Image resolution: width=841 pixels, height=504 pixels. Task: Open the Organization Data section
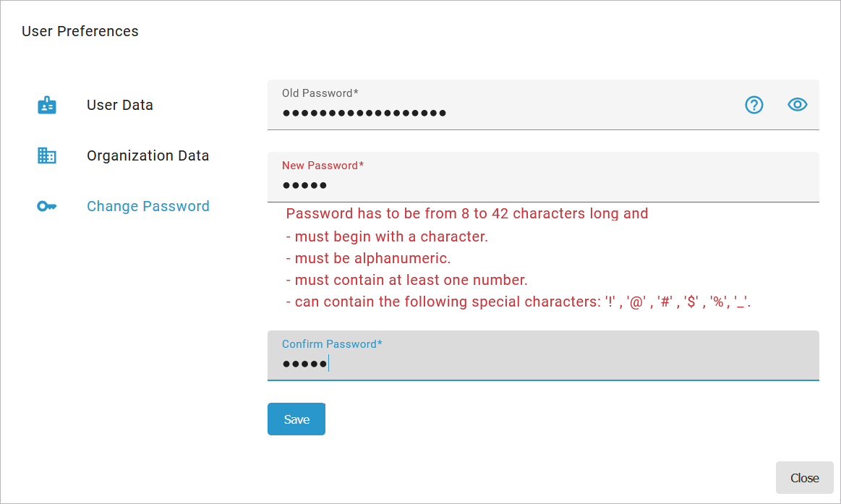point(148,155)
